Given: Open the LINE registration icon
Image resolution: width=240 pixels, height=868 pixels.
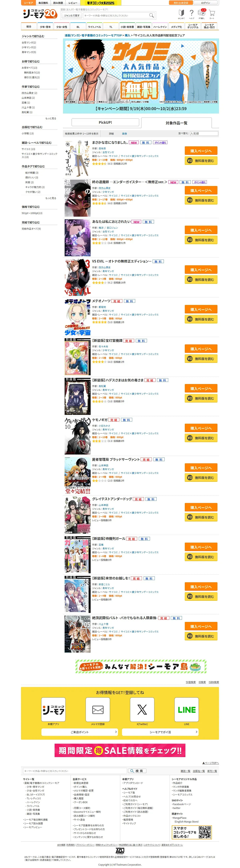Looking at the screenshot, I should pyautogui.click(x=186, y=709).
